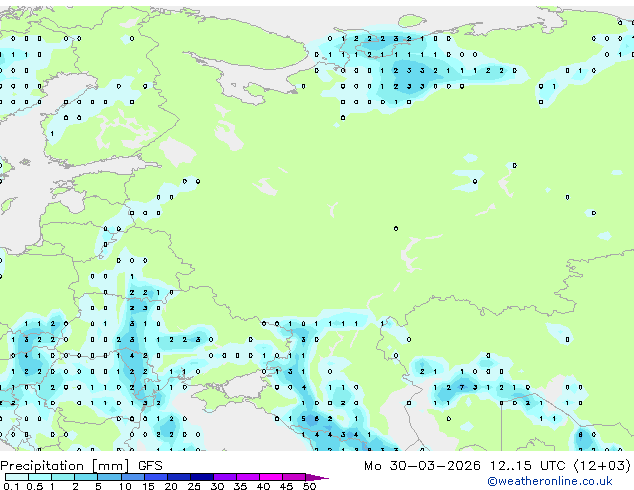
Task: Click the over-50 mm arrow tip of legend
Action: point(317,477)
